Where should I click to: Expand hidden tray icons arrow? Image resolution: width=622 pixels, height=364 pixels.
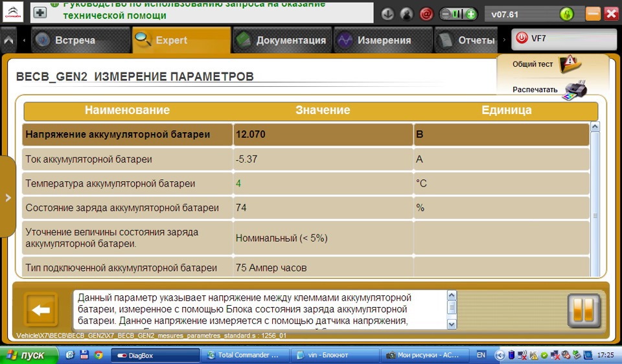pos(500,356)
